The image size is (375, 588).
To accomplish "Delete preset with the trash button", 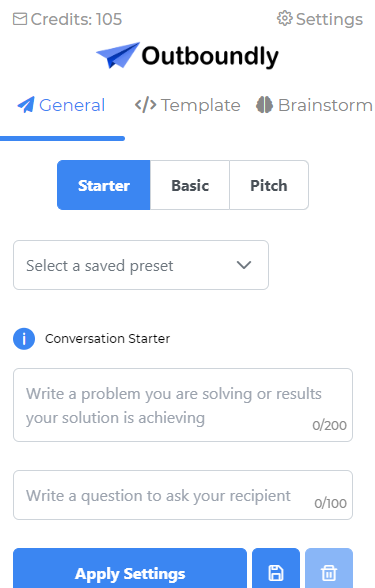I will [329, 570].
